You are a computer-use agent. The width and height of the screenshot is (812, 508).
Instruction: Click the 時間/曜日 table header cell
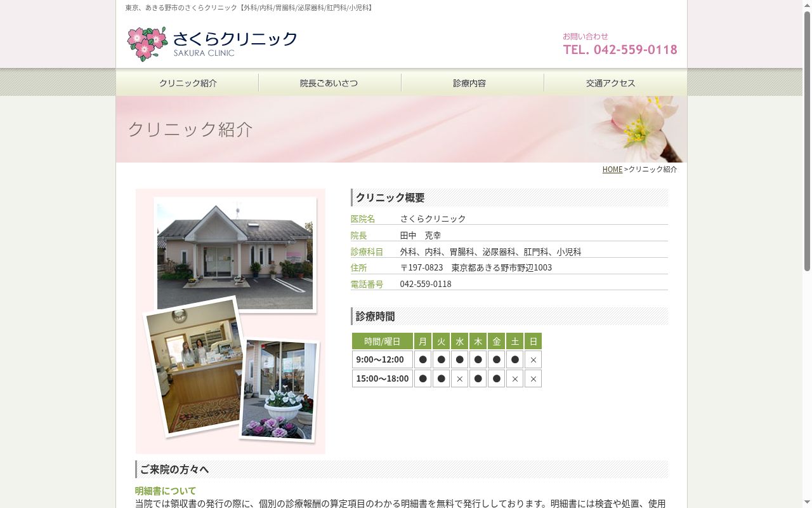383,341
